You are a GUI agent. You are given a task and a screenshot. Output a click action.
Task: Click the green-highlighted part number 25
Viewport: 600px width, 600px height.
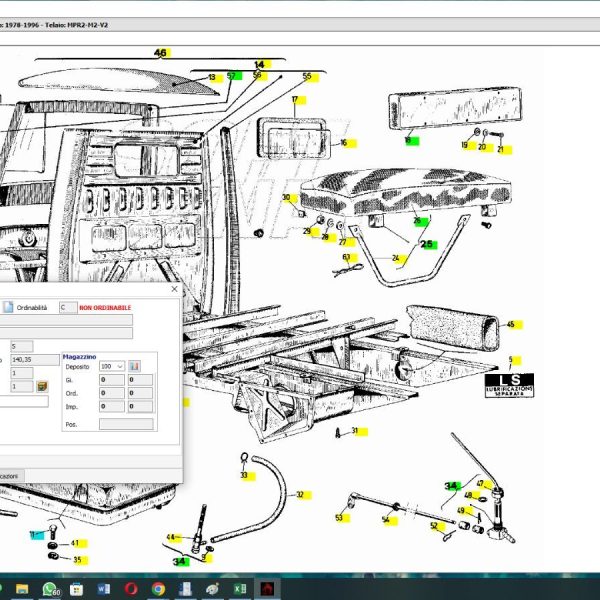point(428,244)
